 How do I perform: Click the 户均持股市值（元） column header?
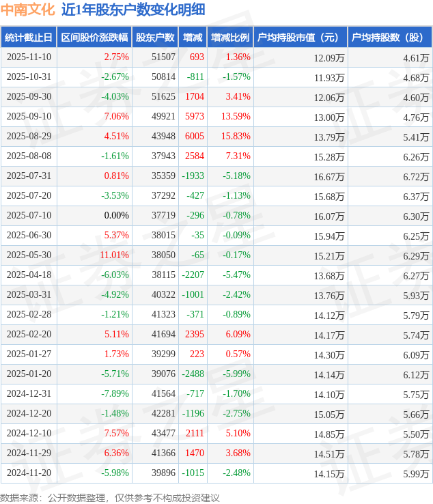(301, 38)
